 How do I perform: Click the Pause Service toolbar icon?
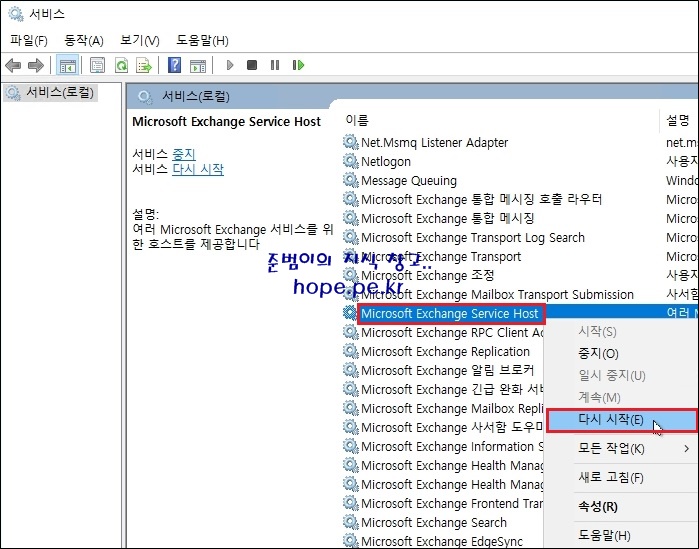[x=275, y=66]
